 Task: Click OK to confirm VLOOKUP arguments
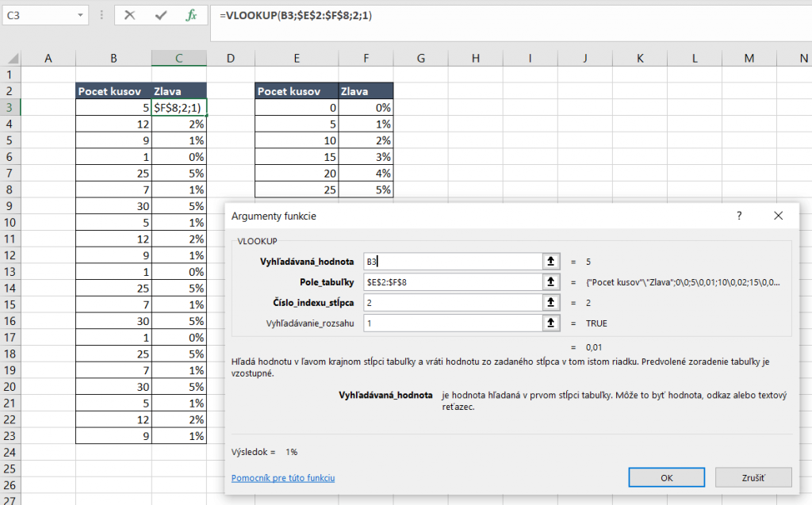pyautogui.click(x=666, y=477)
